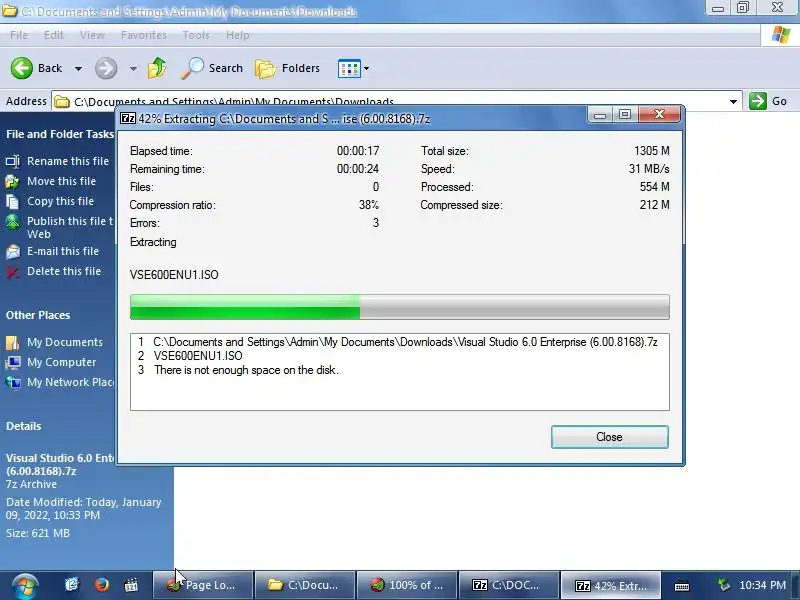Viewport: 800px width, 600px height.
Task: Click the Views icon in the toolbar
Action: click(349, 68)
